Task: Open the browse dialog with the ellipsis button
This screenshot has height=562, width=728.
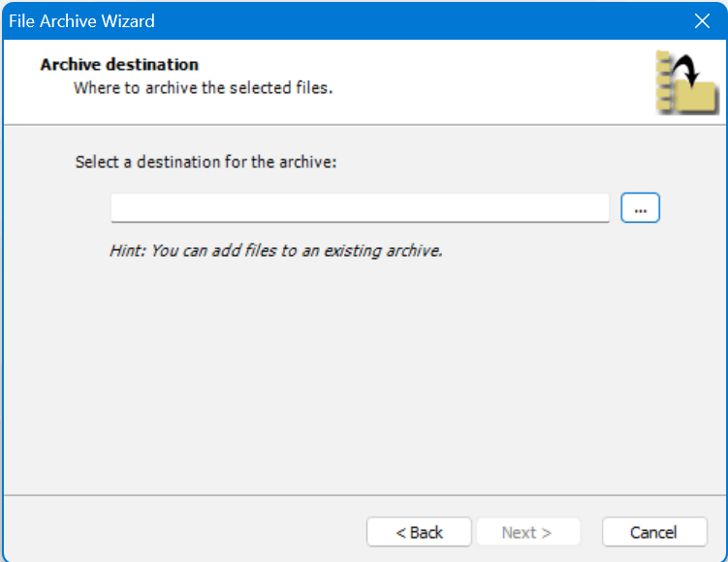Action: click(x=640, y=208)
